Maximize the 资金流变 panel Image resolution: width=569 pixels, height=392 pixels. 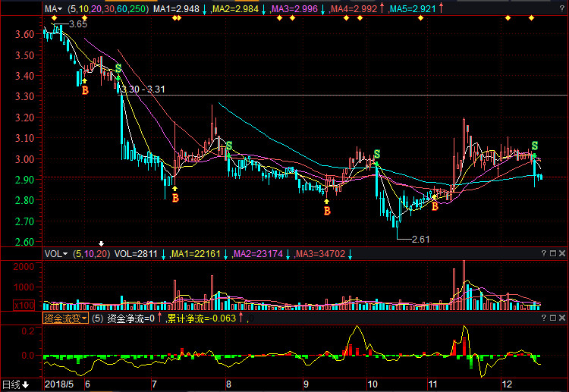553,318
